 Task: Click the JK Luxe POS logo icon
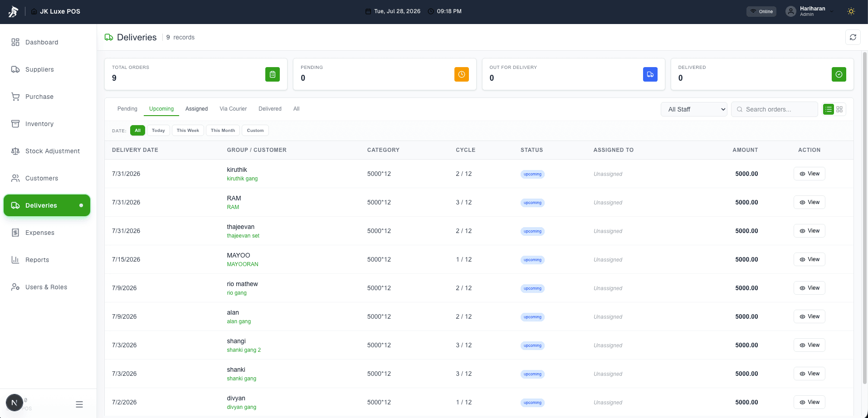pos(13,11)
